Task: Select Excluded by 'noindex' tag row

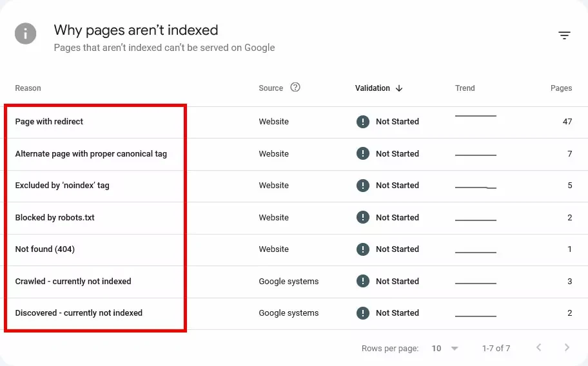Action: [x=62, y=186]
